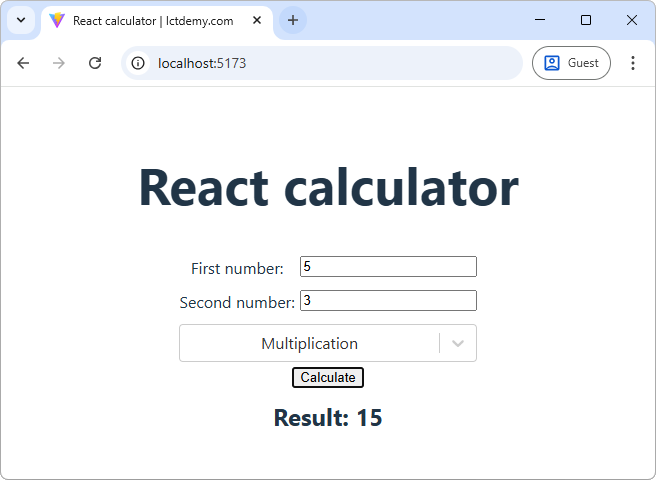Screen dimensions: 656x480
Task: Open the tab search dropdown arrow
Action: 21,20
